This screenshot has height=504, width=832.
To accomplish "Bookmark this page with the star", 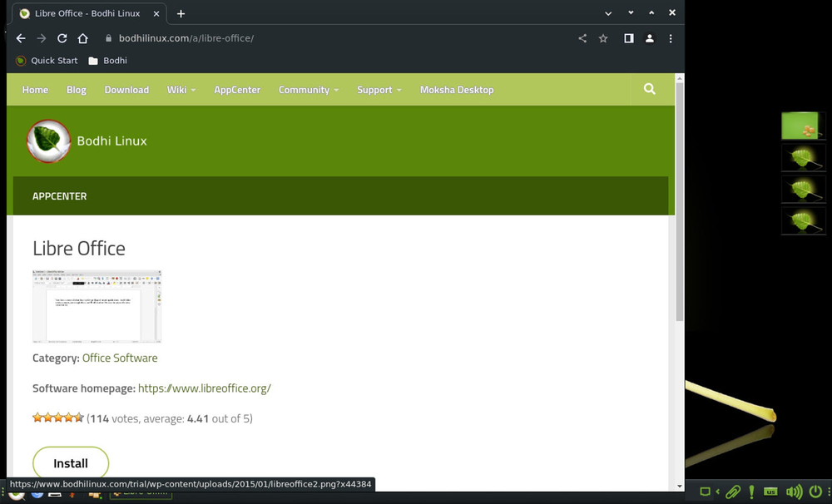I will tap(603, 38).
